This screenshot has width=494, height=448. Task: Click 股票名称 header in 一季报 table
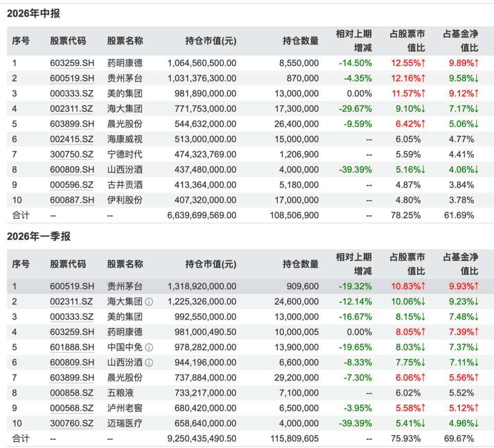coord(125,264)
